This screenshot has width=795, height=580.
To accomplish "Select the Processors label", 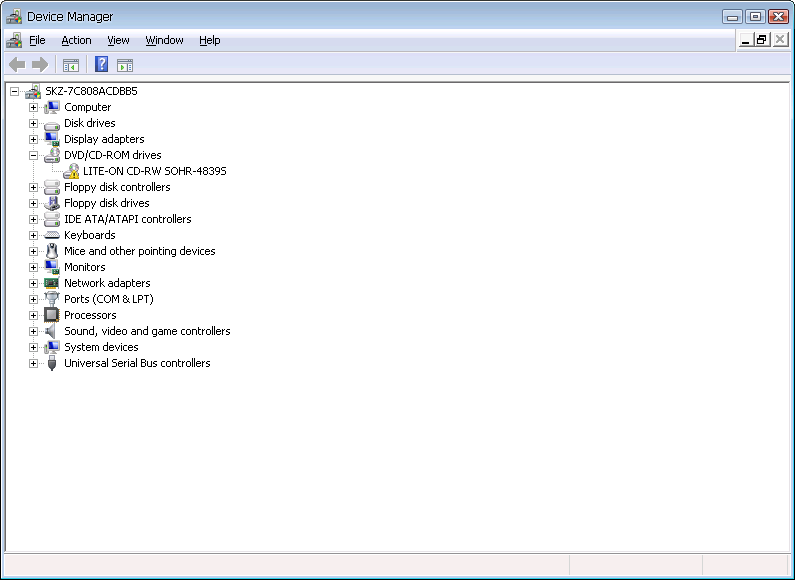I will pos(90,315).
